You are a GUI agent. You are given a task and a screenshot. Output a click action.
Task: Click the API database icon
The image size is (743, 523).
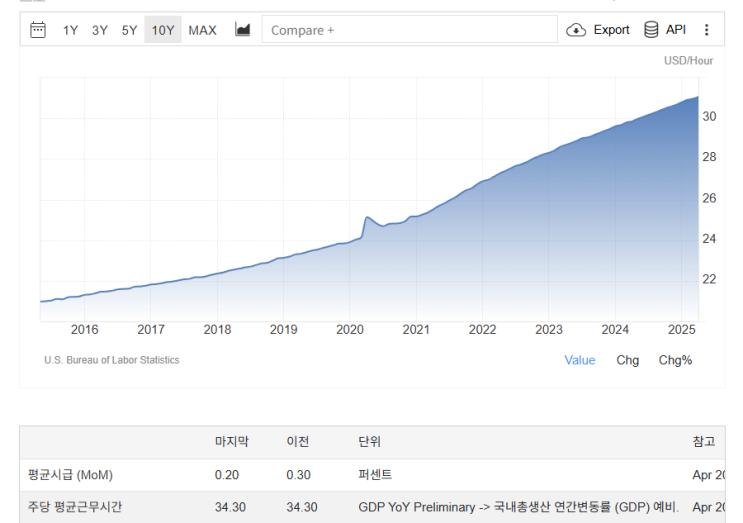[651, 29]
